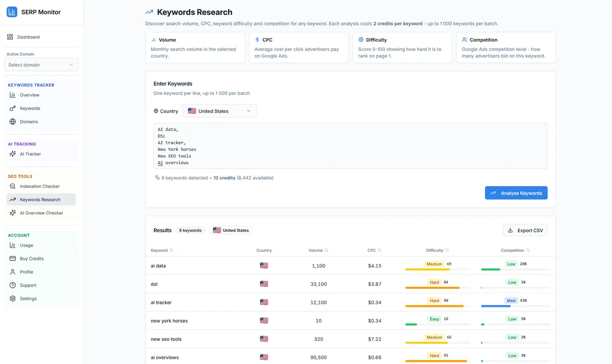Screen dimensions: 612x364
Task: Click the US flag in ai data row
Action: coord(264,266)
